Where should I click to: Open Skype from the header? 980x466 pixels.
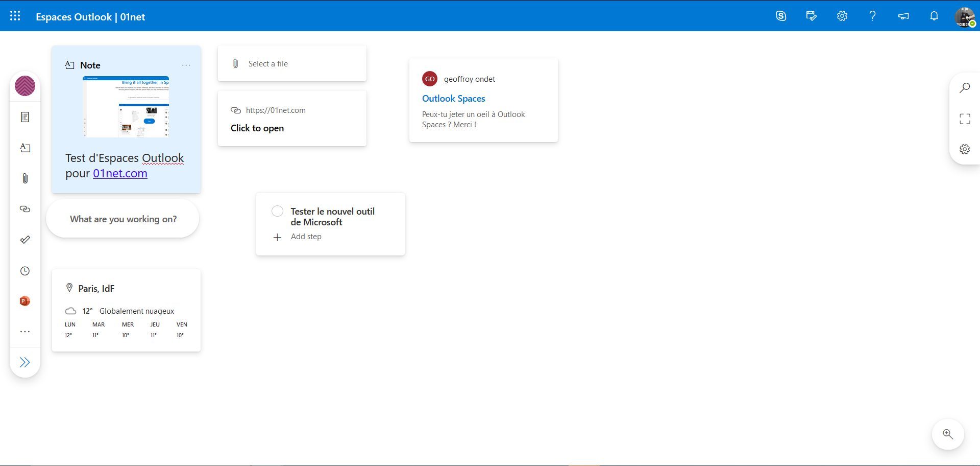click(x=781, y=16)
